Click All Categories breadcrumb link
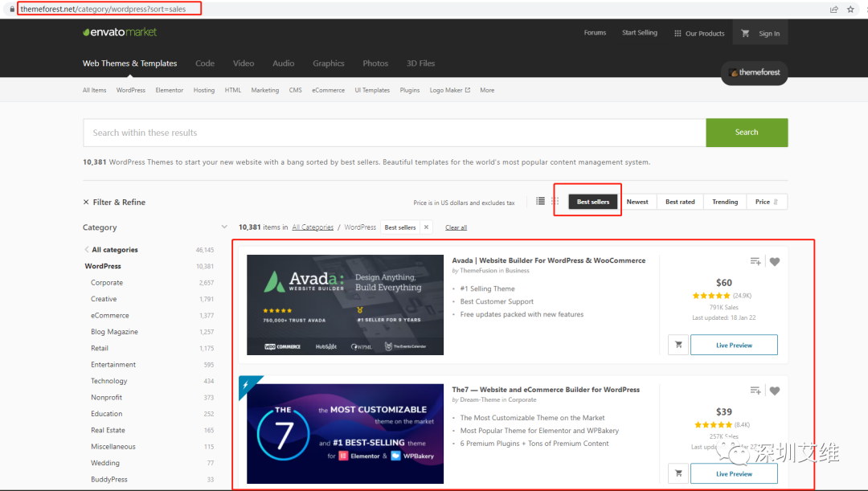Image resolution: width=868 pixels, height=491 pixels. pyautogui.click(x=313, y=227)
